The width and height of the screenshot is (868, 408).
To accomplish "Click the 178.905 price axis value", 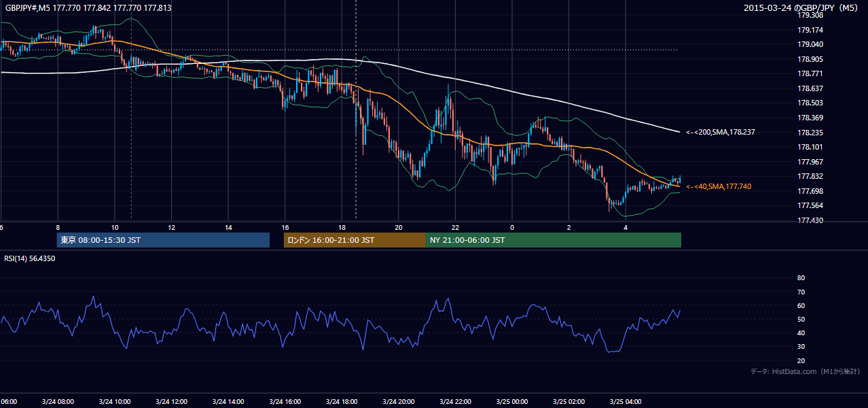I will point(809,59).
